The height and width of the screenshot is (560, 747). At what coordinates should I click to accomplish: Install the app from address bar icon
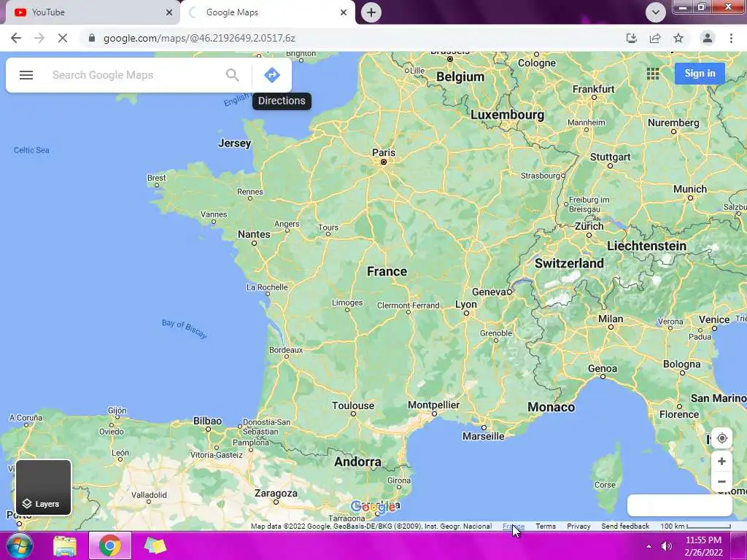632,38
